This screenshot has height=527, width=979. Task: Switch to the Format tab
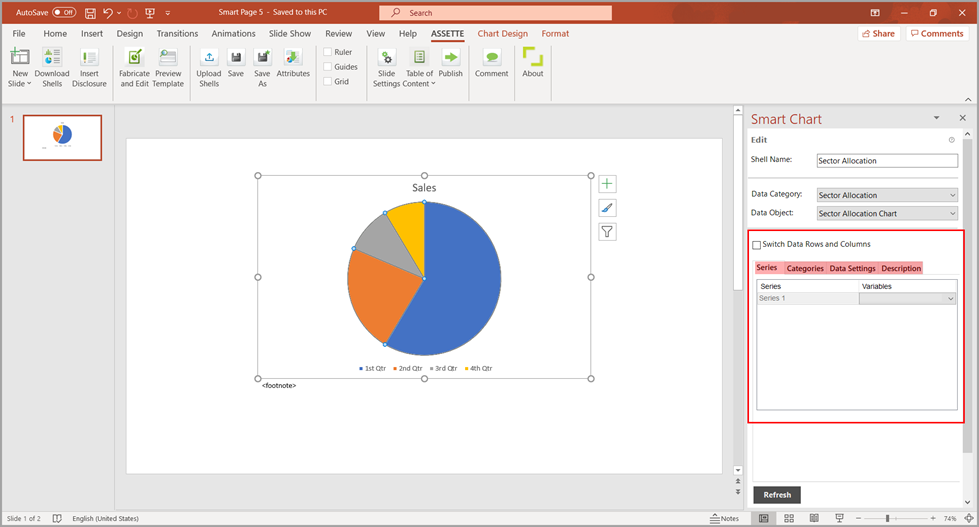pos(555,34)
